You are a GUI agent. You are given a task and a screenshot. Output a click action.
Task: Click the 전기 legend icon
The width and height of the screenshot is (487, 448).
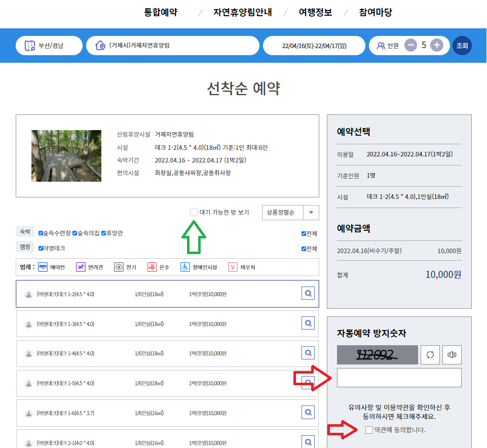tap(119, 267)
